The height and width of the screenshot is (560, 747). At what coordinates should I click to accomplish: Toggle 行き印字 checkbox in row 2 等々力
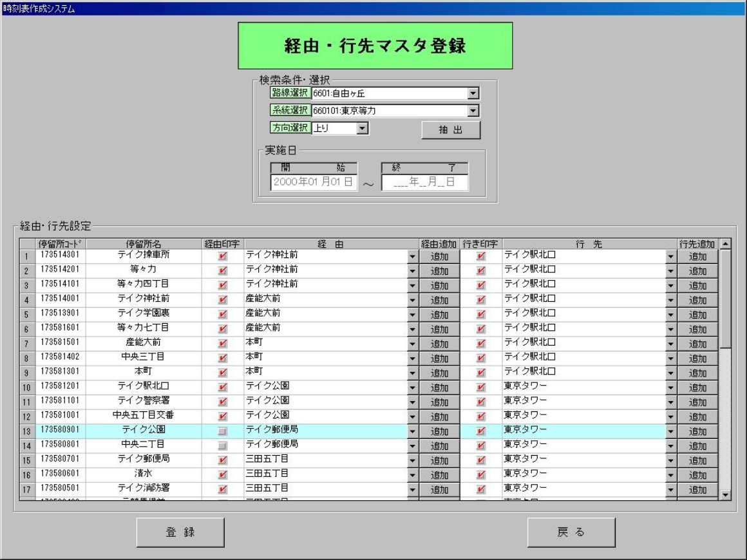(x=480, y=271)
